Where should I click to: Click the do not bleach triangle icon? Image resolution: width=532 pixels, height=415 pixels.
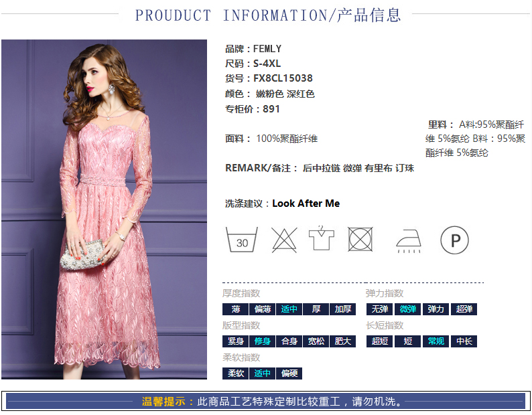click(x=284, y=240)
